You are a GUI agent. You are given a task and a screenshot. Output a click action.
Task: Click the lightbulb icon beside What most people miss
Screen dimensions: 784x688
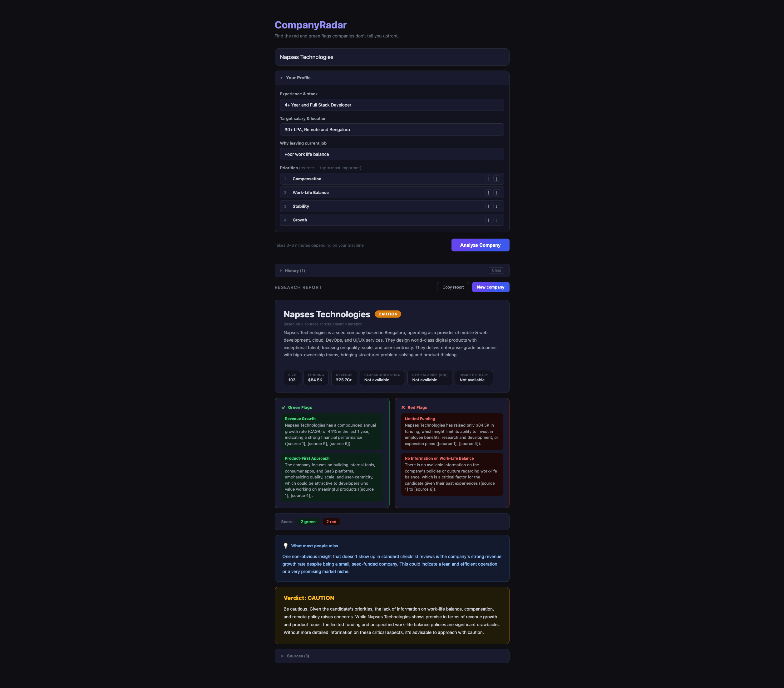[x=285, y=546]
